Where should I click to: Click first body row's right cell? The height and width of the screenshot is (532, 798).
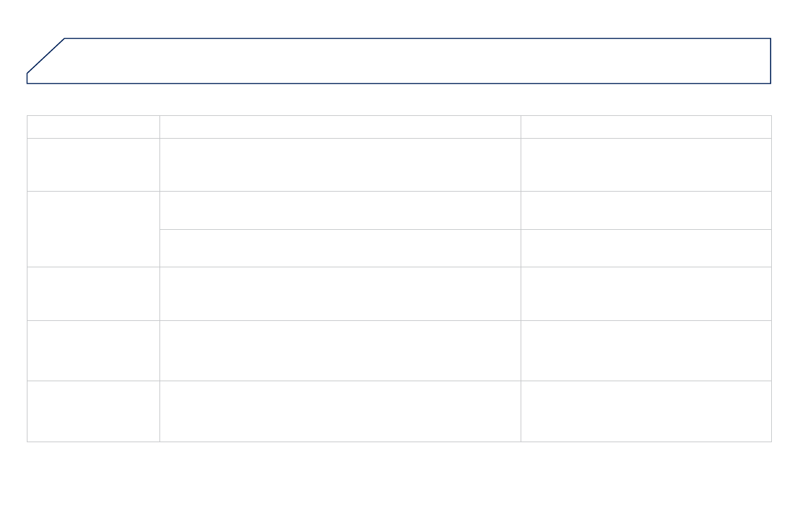[646, 165]
